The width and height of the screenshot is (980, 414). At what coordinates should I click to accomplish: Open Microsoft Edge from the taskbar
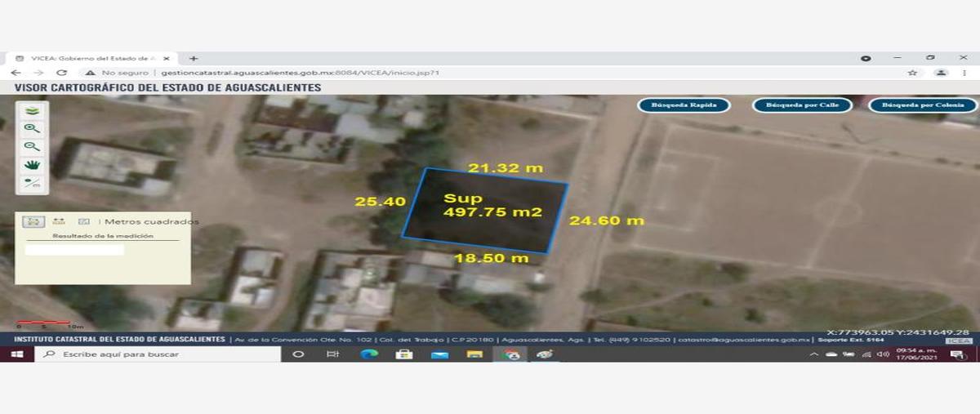tap(368, 354)
